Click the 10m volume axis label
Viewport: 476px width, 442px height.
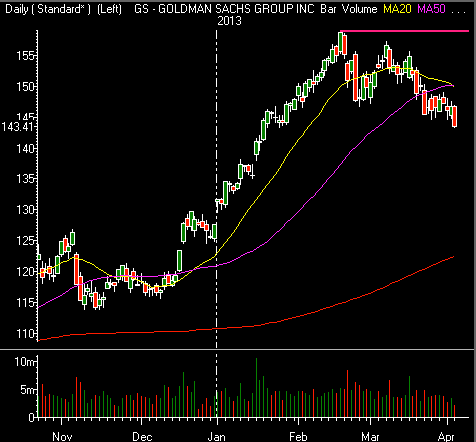[25, 362]
